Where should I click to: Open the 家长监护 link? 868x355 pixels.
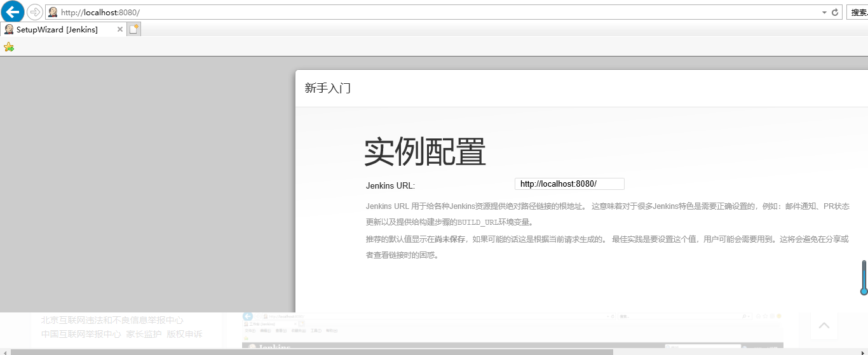pos(144,334)
